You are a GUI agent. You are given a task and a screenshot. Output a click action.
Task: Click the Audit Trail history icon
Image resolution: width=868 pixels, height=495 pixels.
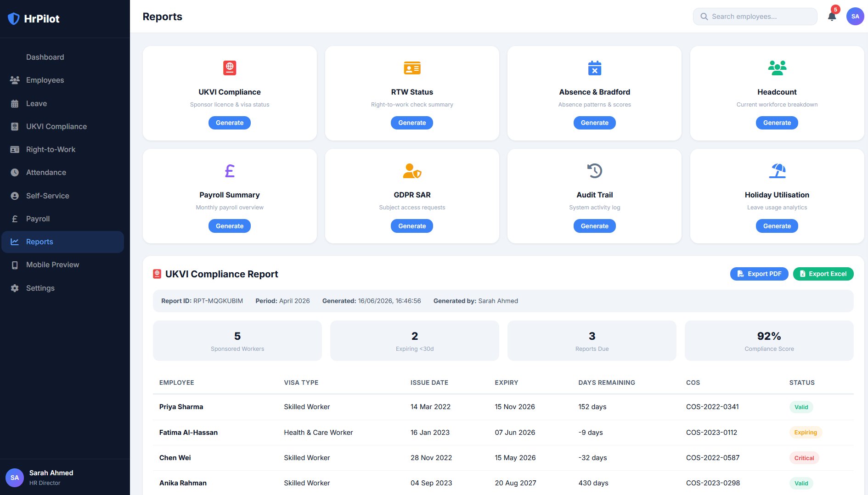[594, 171]
